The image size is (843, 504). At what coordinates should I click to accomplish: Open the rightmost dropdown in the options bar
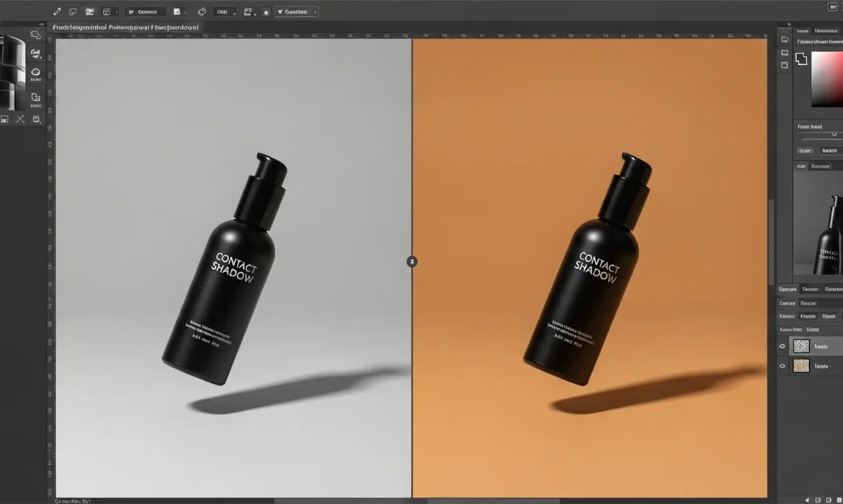click(x=297, y=12)
